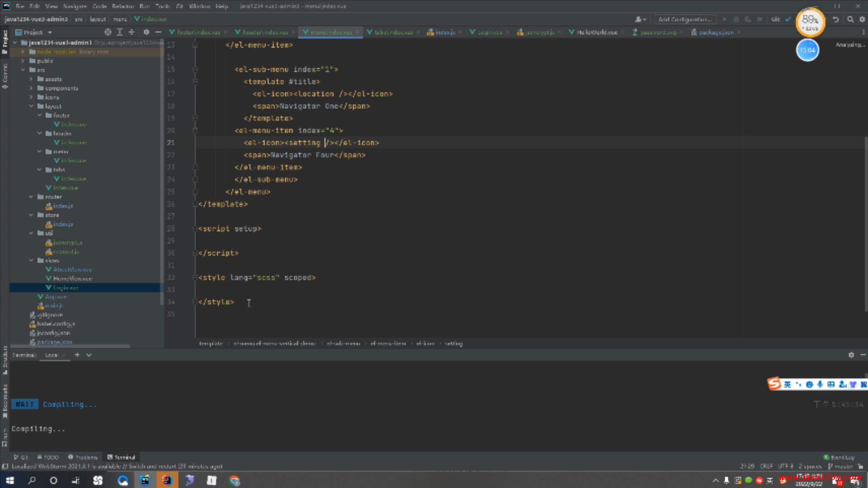Open the TODO tool window

(x=48, y=457)
